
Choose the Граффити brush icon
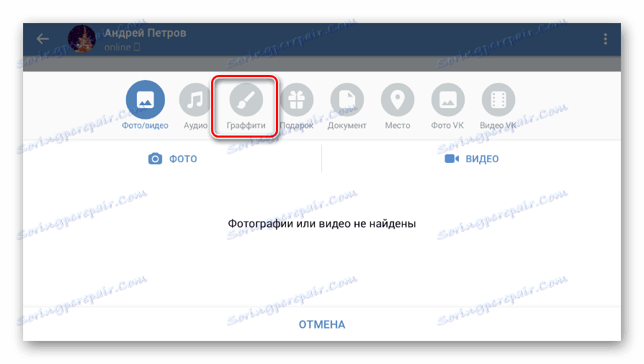pos(246,100)
